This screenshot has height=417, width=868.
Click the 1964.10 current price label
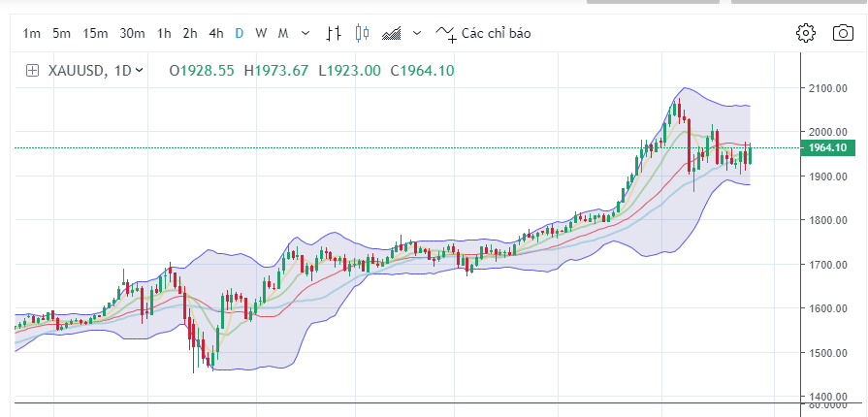pos(827,147)
